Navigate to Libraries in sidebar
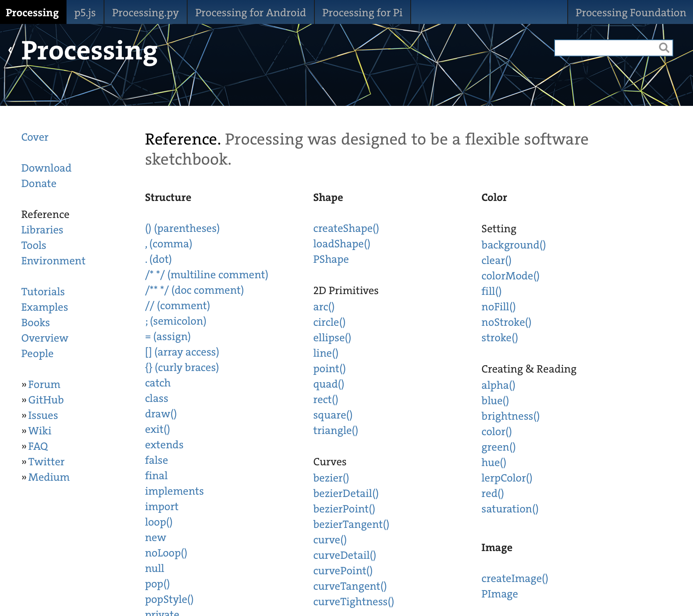This screenshot has width=693, height=616. pos(42,230)
